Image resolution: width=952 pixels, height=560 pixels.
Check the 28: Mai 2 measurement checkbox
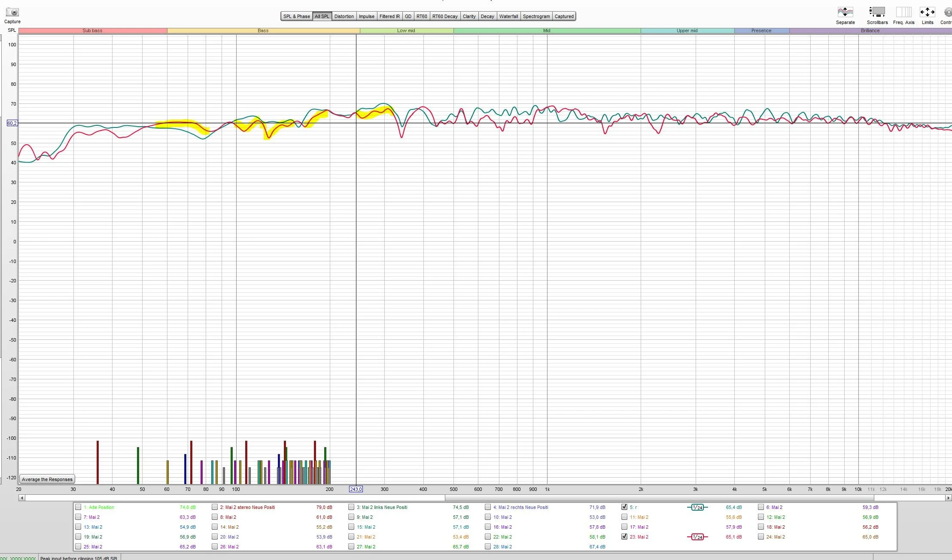[488, 546]
